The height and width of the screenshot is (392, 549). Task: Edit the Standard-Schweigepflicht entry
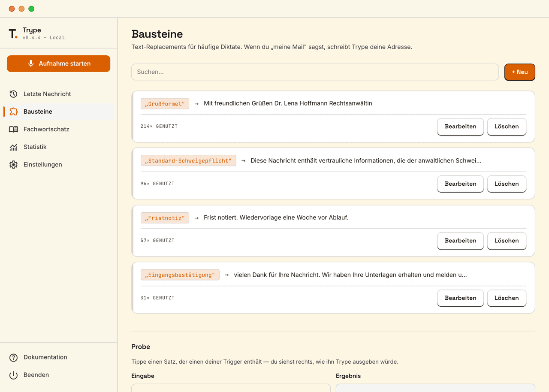pos(460,184)
